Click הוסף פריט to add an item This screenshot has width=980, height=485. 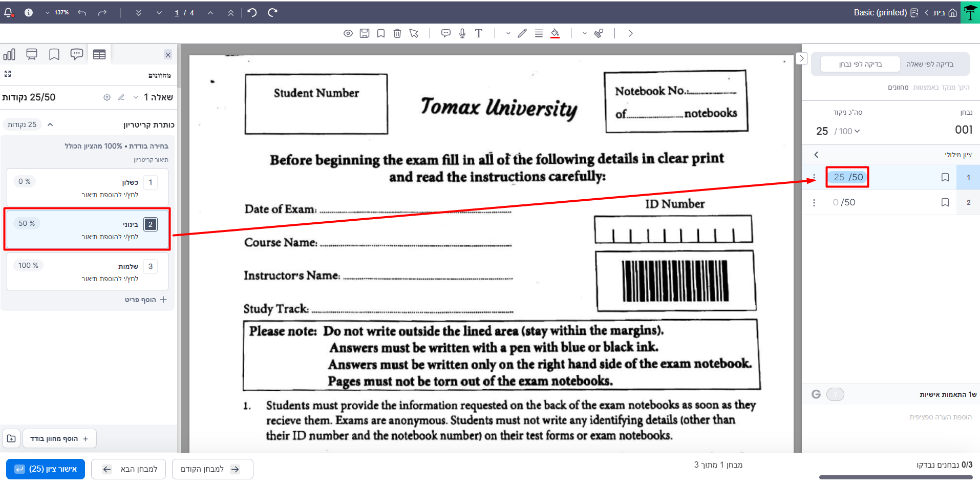pyautogui.click(x=146, y=300)
